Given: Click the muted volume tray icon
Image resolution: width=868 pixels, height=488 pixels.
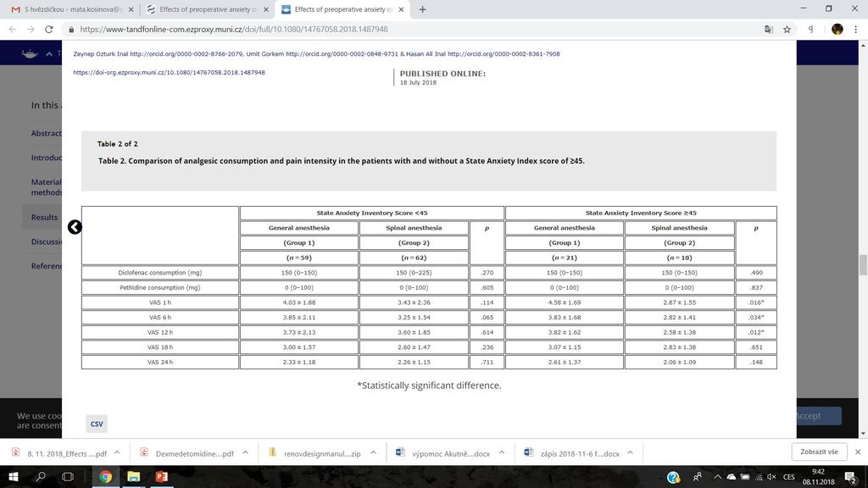Looking at the screenshot, I should (x=771, y=477).
